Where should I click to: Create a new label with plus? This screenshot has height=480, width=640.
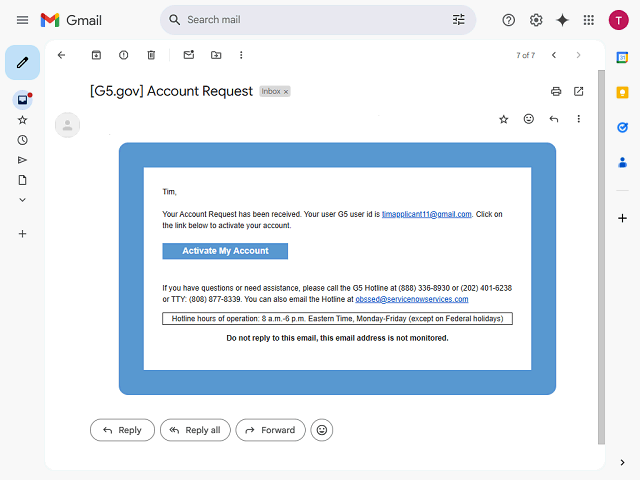(x=22, y=234)
